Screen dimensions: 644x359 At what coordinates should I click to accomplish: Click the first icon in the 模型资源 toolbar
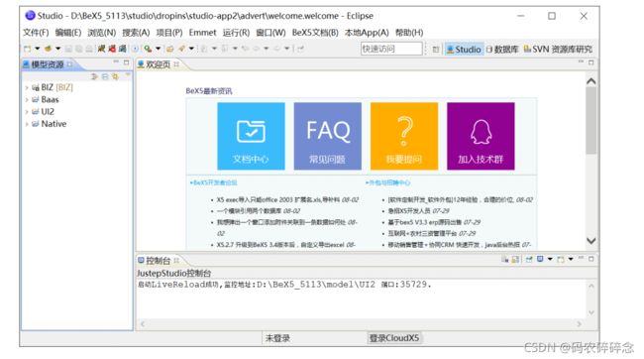94,76
